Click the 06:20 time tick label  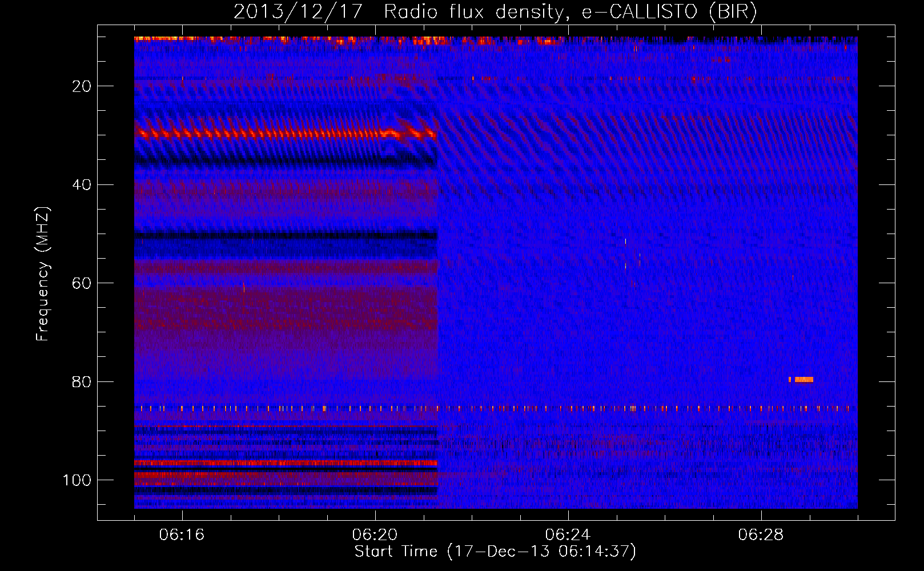375,535
